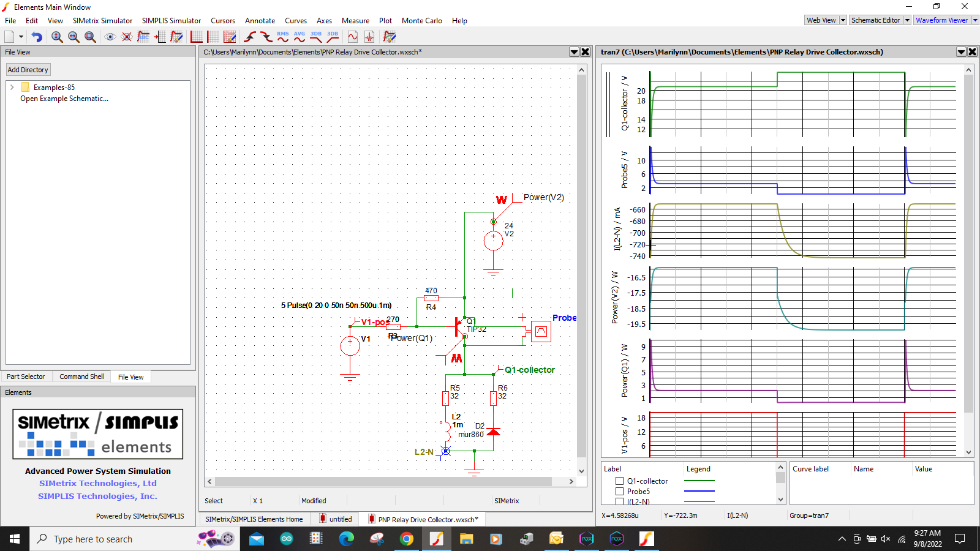Click the edit axis pencil grid icon
The height and width of the screenshot is (551, 980).
point(230,37)
